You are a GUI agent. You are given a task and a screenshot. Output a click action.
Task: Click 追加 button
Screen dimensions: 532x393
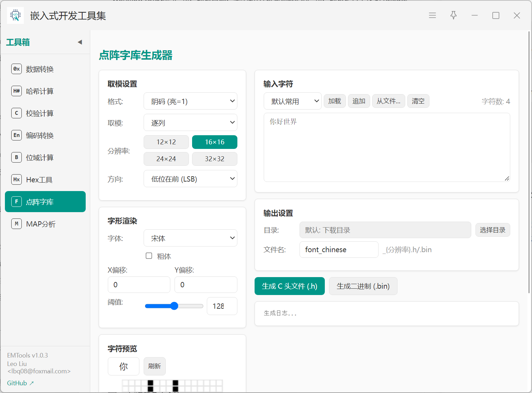coord(359,101)
